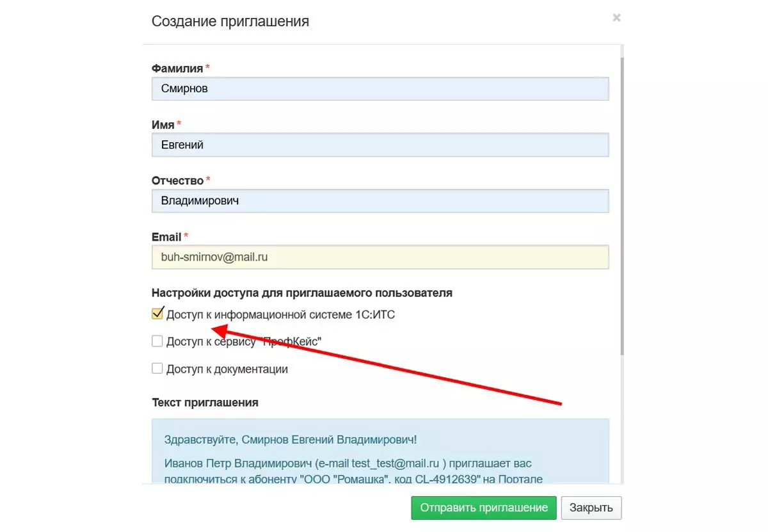Viewport: 768px width, 532px height.
Task: Click the dialog's vertical scrollbar
Action: 621,205
